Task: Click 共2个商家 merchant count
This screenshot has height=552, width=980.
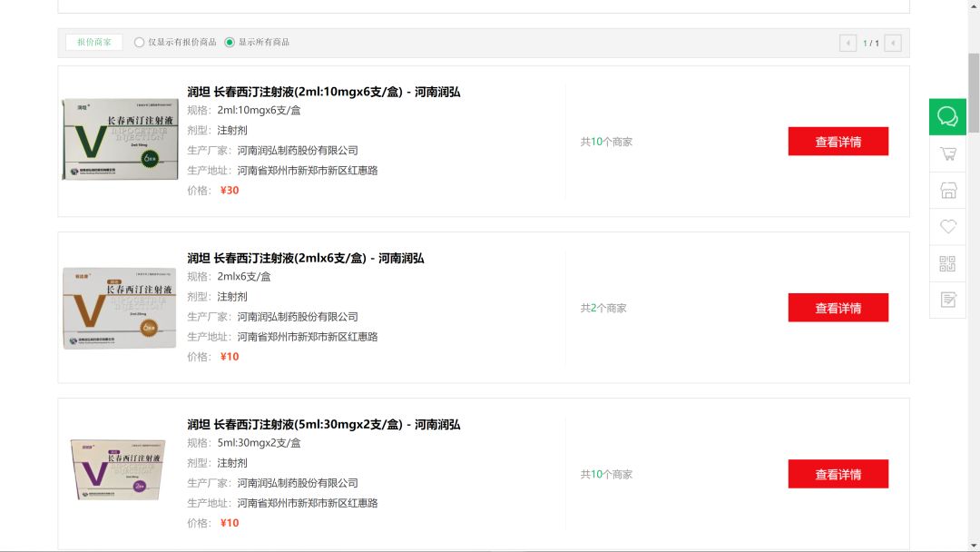Action: [x=603, y=308]
